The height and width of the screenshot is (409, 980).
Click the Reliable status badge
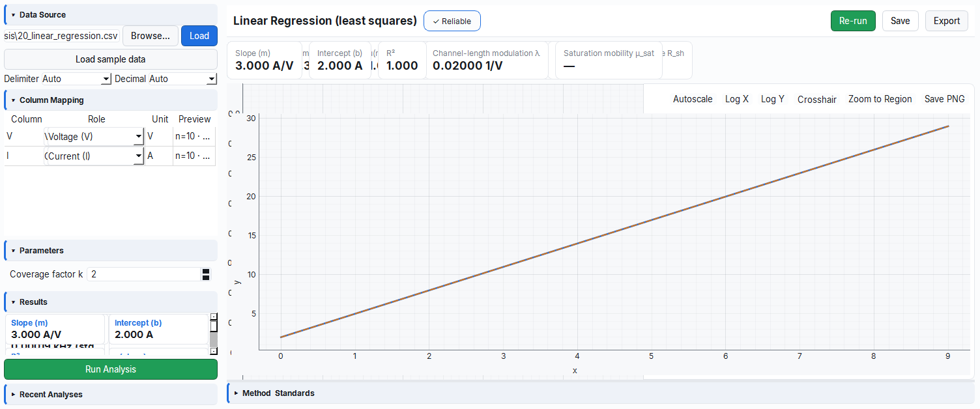coord(452,21)
